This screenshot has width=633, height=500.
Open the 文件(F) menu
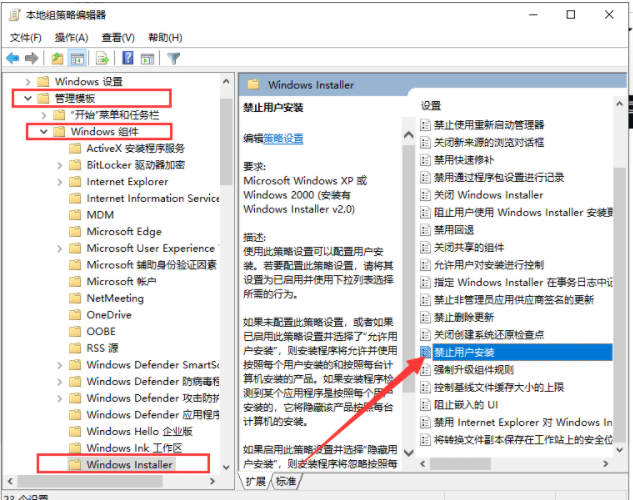(25, 38)
